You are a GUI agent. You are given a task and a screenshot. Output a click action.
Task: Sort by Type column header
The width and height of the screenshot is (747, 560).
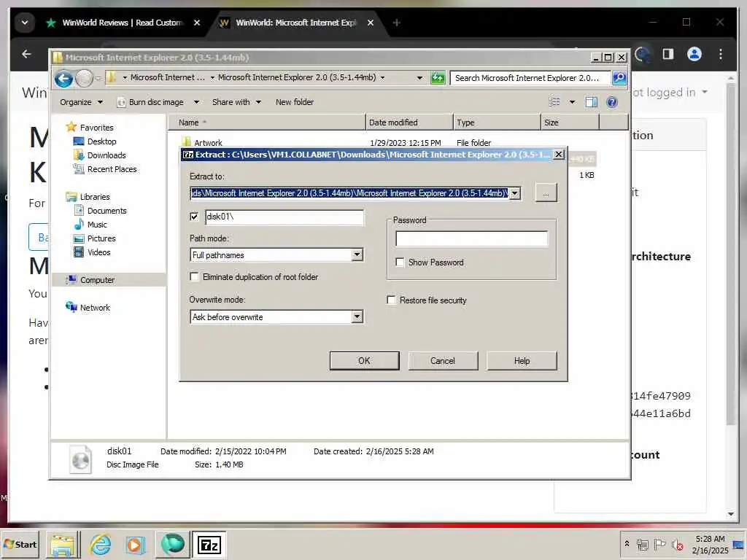point(497,122)
